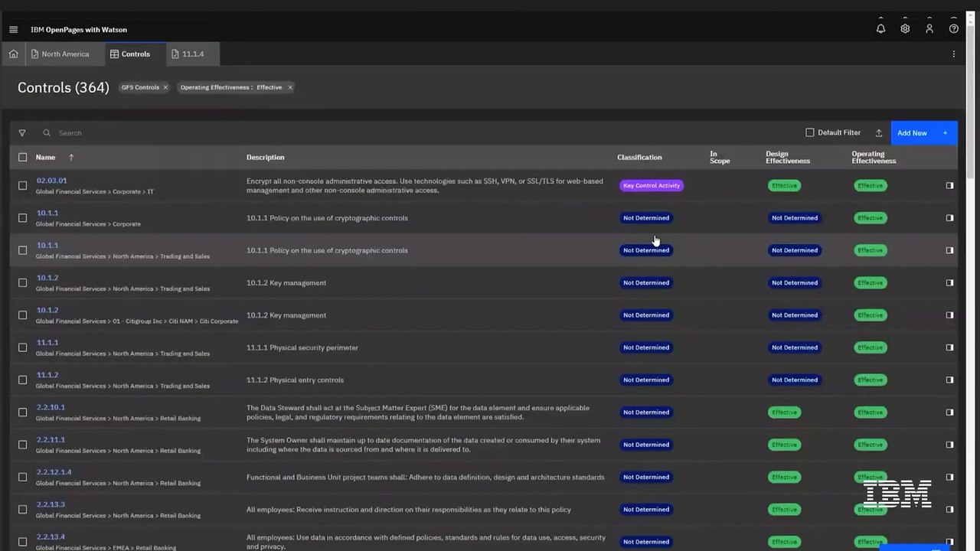Sort by Name column arrow
The width and height of the screenshot is (980, 551).
[x=71, y=157]
